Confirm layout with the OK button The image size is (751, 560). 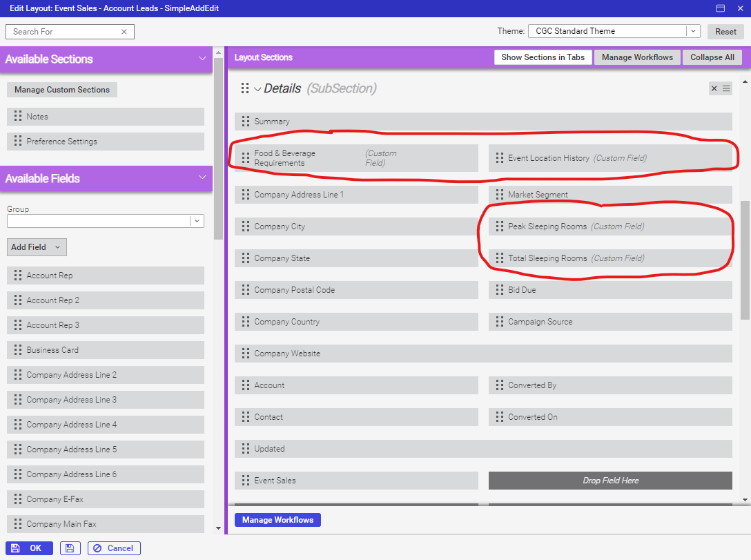click(29, 548)
